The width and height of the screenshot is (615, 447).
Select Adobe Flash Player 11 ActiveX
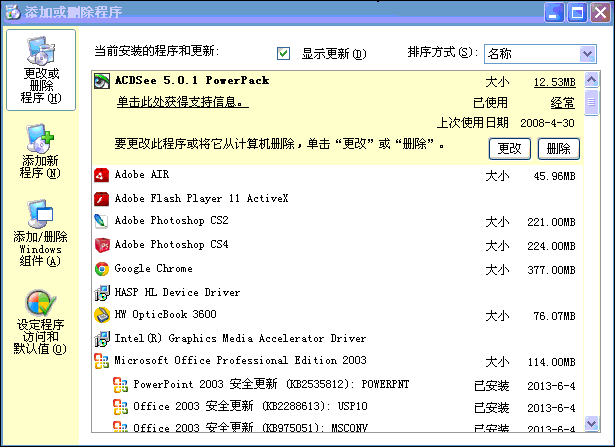point(338,199)
